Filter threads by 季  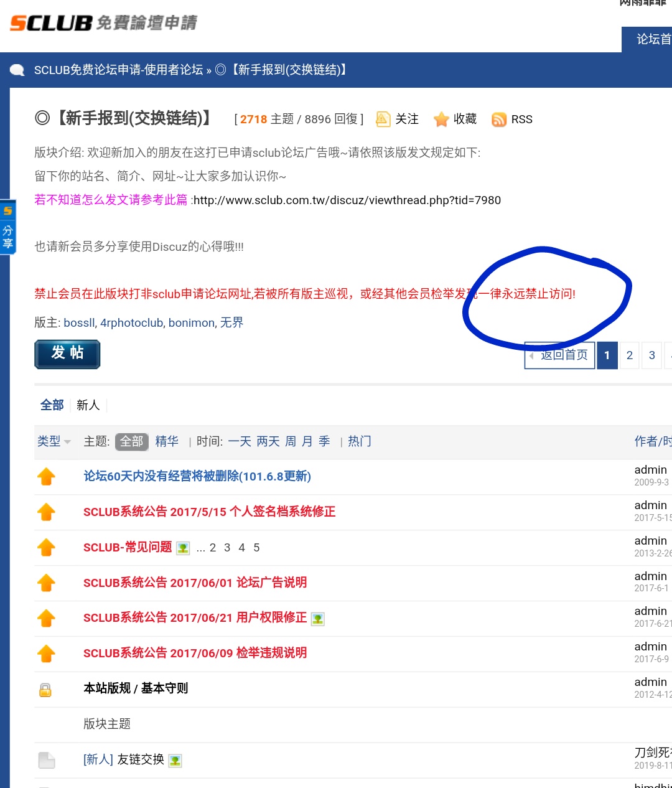tap(324, 441)
